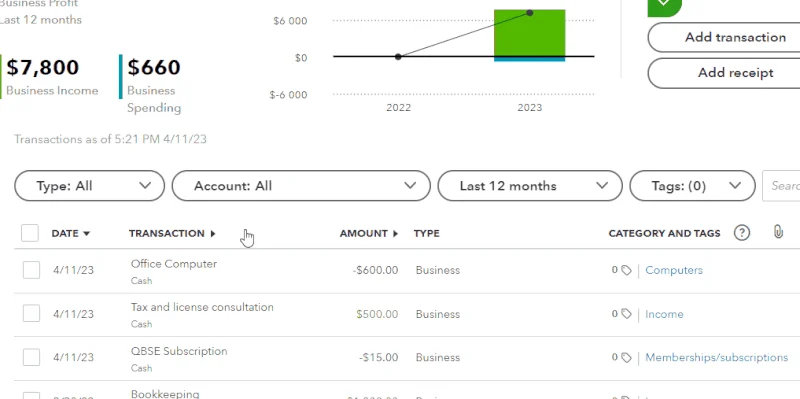Image resolution: width=800 pixels, height=399 pixels.
Task: Click the $660 Business Spending figure
Action: (154, 67)
